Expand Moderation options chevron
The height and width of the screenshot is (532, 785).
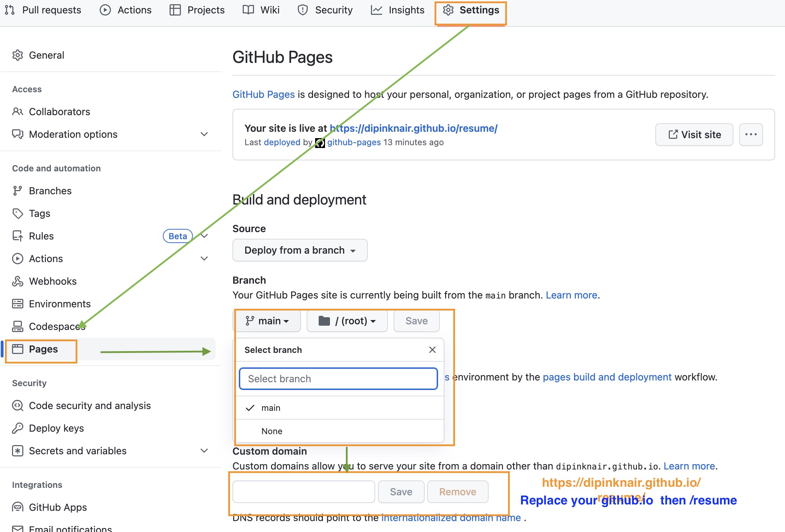(204, 134)
